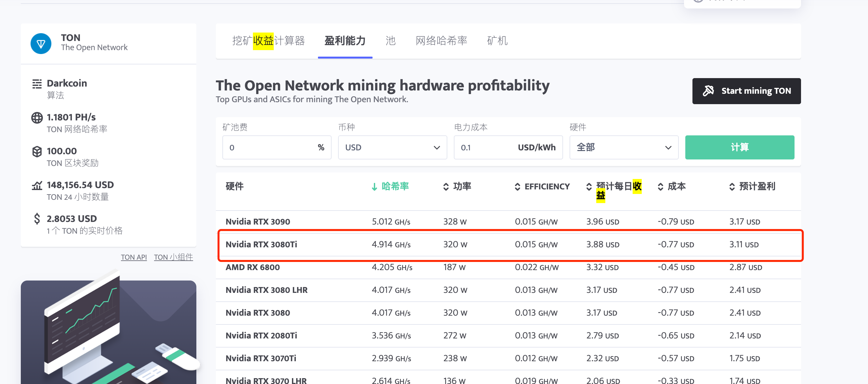Viewport: 868px width, 384px height.
Task: Click the 硬件 column header
Action: 234,186
